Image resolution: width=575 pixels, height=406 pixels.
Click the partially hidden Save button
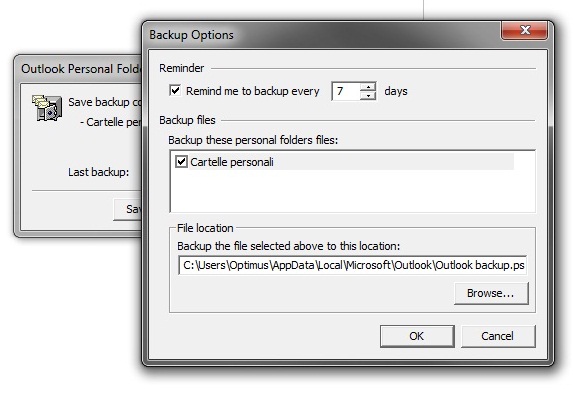[128, 209]
